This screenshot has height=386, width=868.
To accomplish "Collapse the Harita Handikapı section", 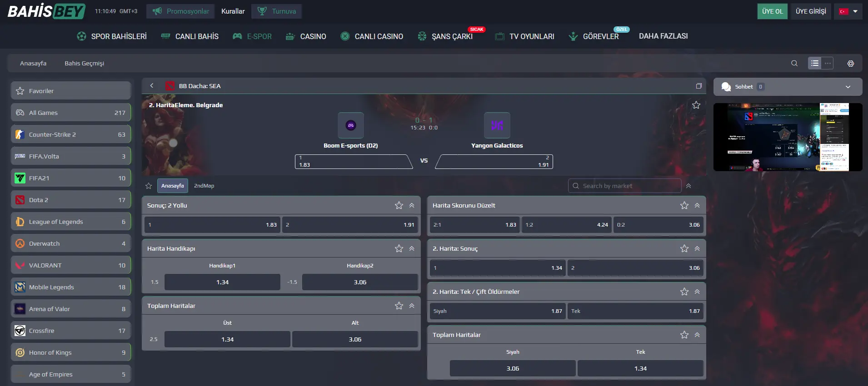I will point(412,248).
